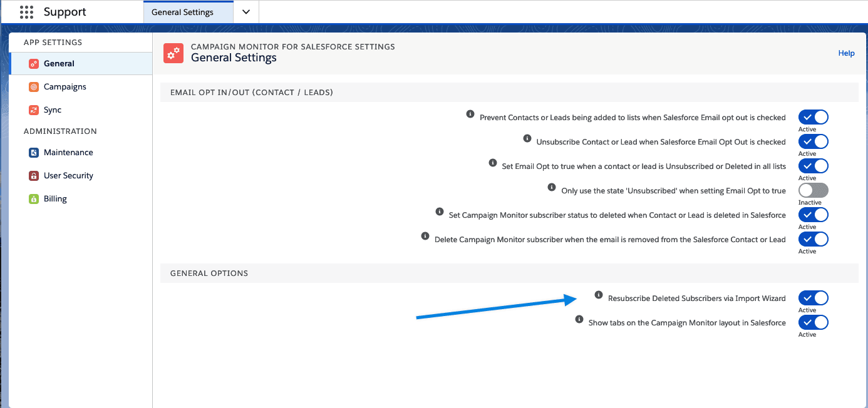
Task: Info icon for Unsubscribe Contact or Lead setting
Action: click(527, 138)
